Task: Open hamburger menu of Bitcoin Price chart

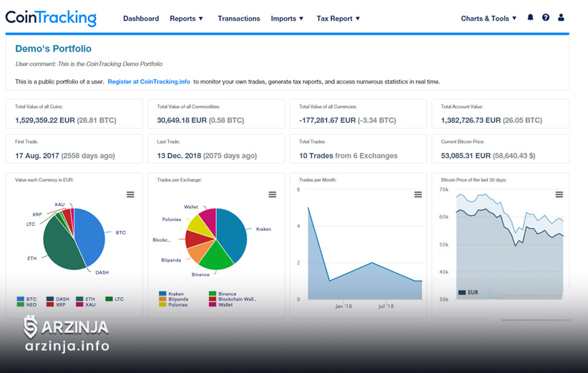Action: tap(559, 194)
